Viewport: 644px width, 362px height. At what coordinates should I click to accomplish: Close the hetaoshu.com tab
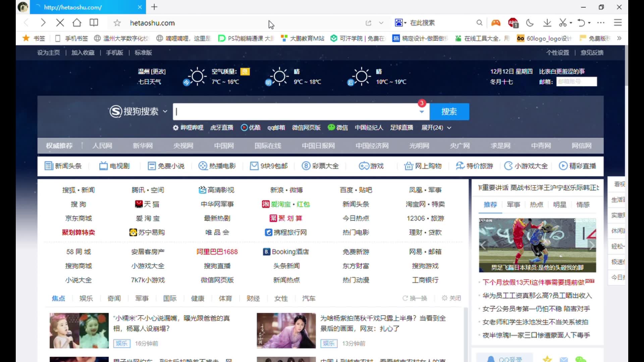[140, 7]
